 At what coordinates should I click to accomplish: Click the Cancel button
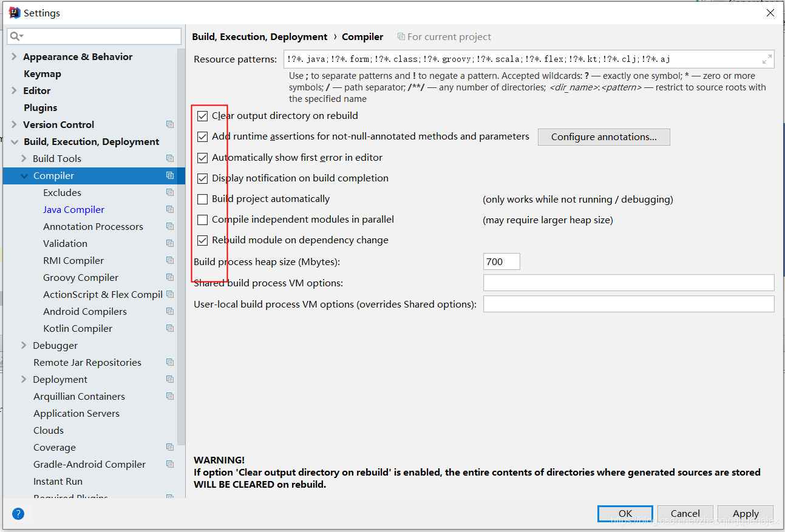(685, 514)
